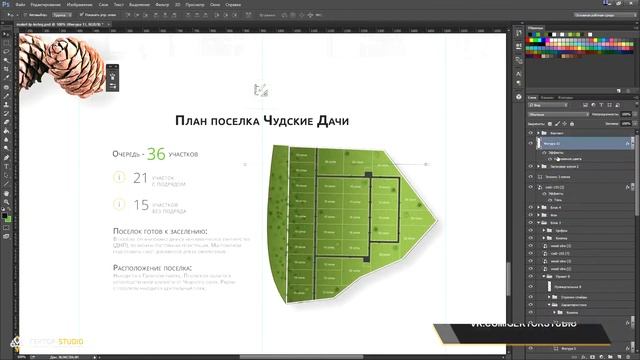Create a new group with folder icon
Screen dimensions: 640x360
point(611,357)
